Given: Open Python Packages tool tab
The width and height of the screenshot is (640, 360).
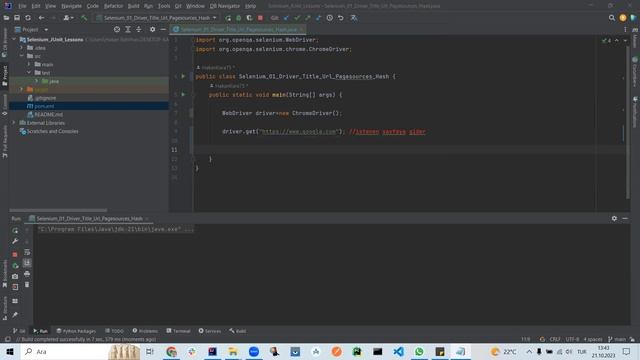Looking at the screenshot, I should click(76, 331).
